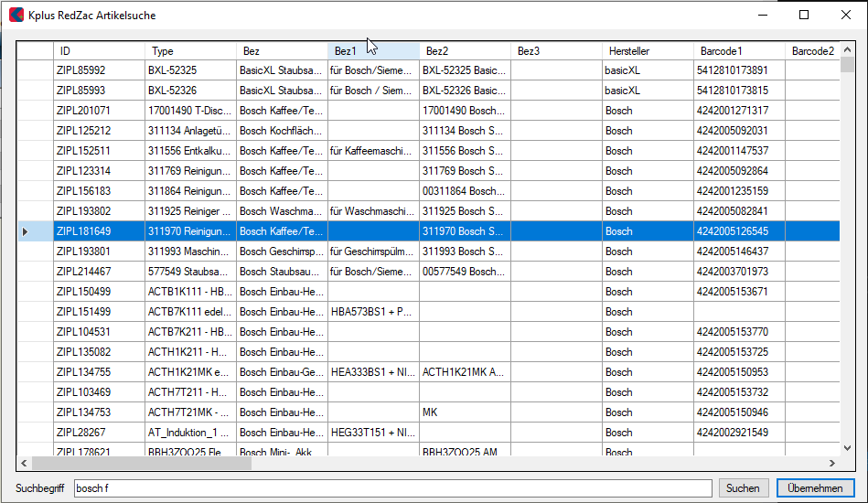The width and height of the screenshot is (868, 503).
Task: Click barcode 4242001271317
Action: [739, 111]
